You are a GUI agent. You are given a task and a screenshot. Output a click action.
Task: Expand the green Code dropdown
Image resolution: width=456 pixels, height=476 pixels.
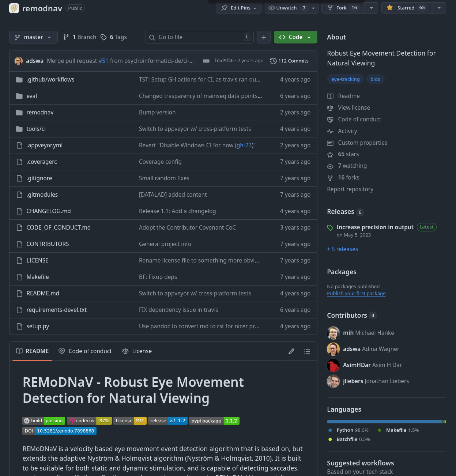(295, 37)
